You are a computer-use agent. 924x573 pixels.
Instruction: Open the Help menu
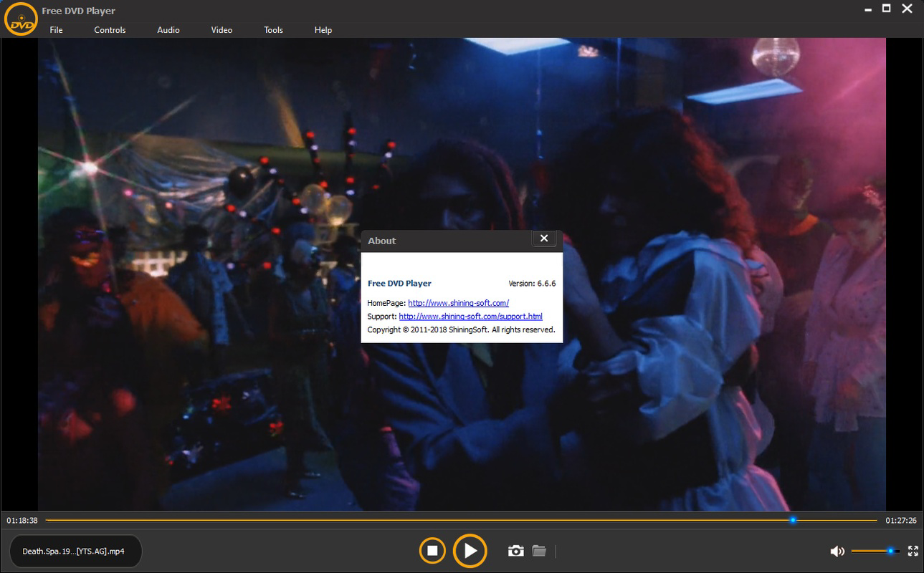coord(323,30)
